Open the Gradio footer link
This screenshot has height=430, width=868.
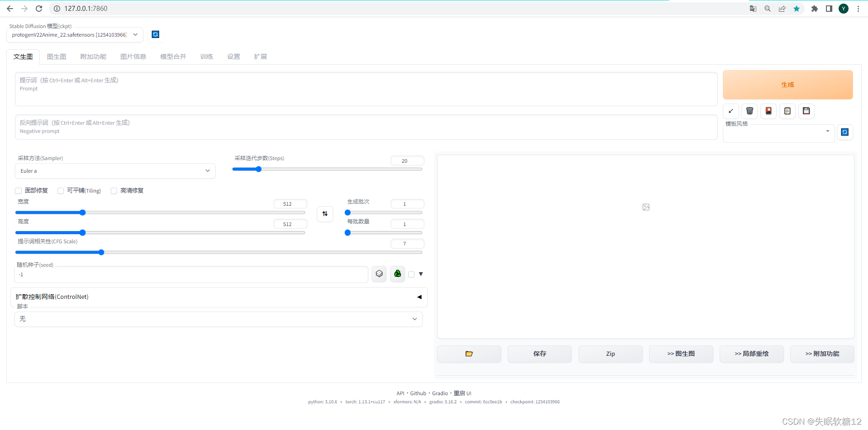point(440,393)
